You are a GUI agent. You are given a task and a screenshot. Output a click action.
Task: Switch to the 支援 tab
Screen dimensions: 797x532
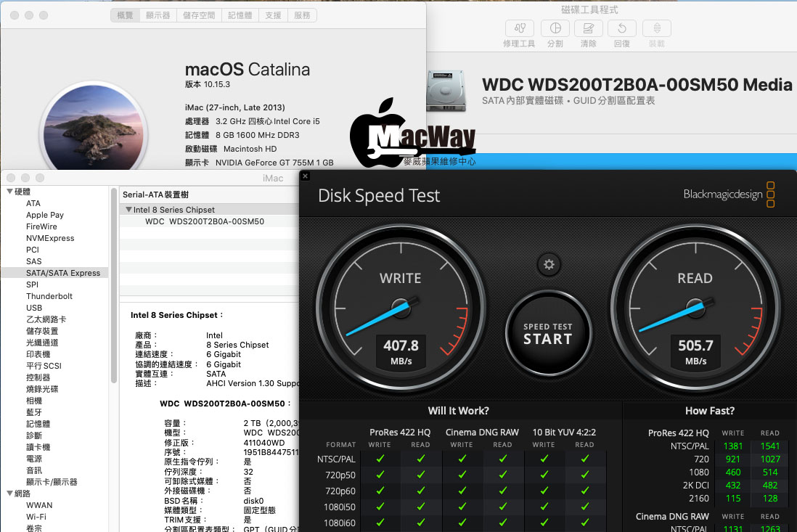[273, 15]
